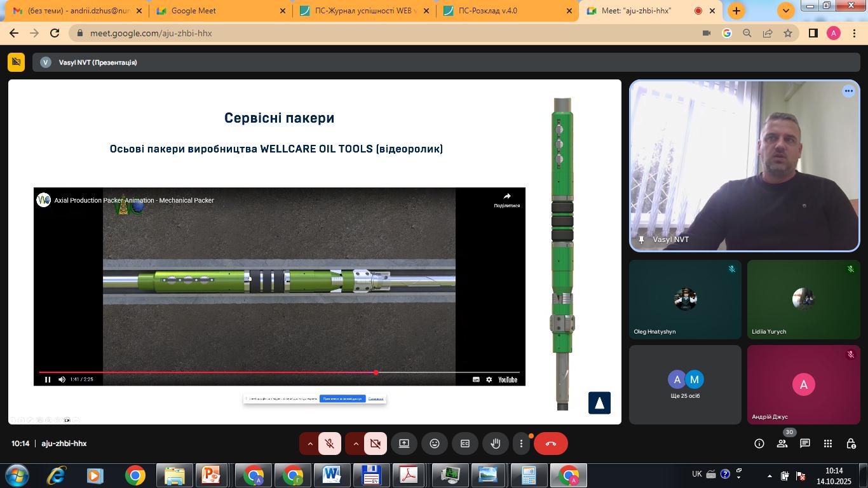Click the present screen share button
The height and width of the screenshot is (488, 868).
404,444
